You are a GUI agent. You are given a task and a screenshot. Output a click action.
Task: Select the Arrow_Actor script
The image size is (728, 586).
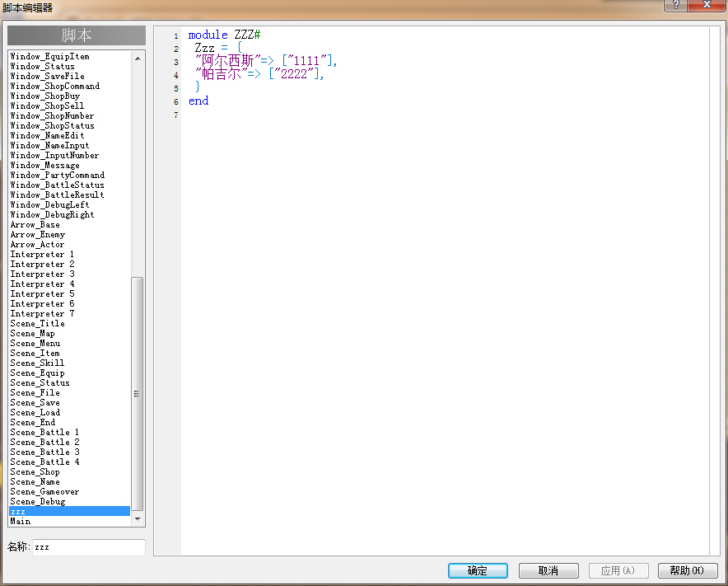coord(69,245)
